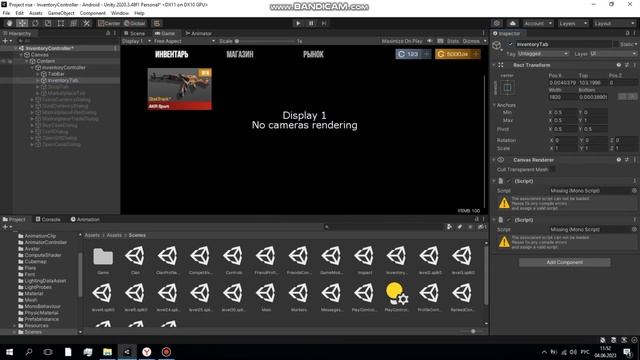Open Unity Collaborate icon
640x360 pixels.
point(497,23)
